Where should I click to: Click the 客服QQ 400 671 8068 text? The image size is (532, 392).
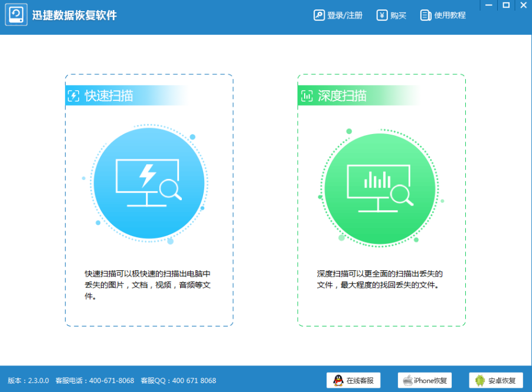(x=178, y=380)
